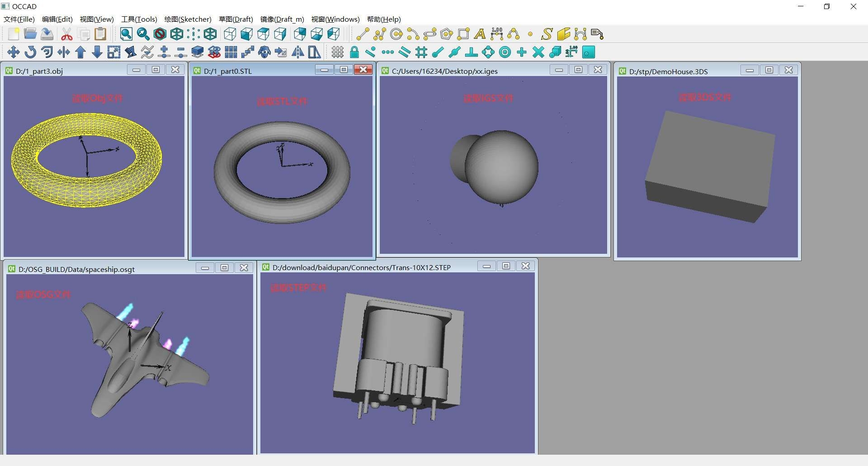
Task: Click the Save file button
Action: 47,33
